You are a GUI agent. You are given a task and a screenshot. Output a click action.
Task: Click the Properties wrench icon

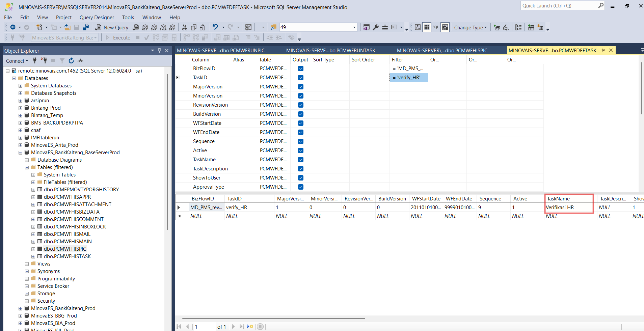click(376, 27)
